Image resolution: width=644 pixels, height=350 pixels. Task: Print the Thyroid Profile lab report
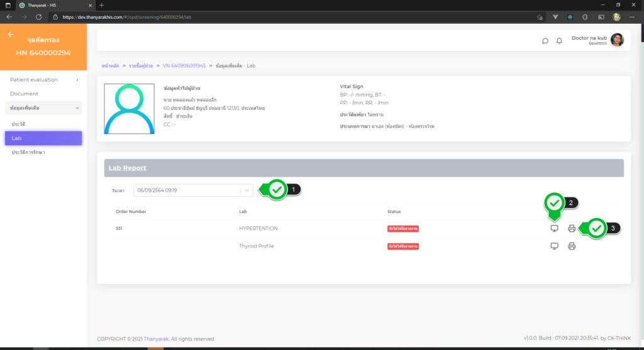click(x=572, y=246)
